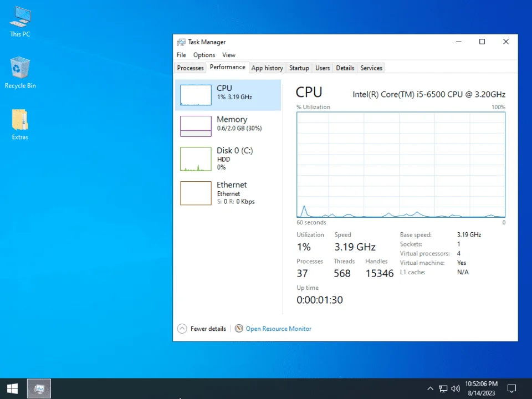
Task: Open the Users tab
Action: [x=323, y=68]
